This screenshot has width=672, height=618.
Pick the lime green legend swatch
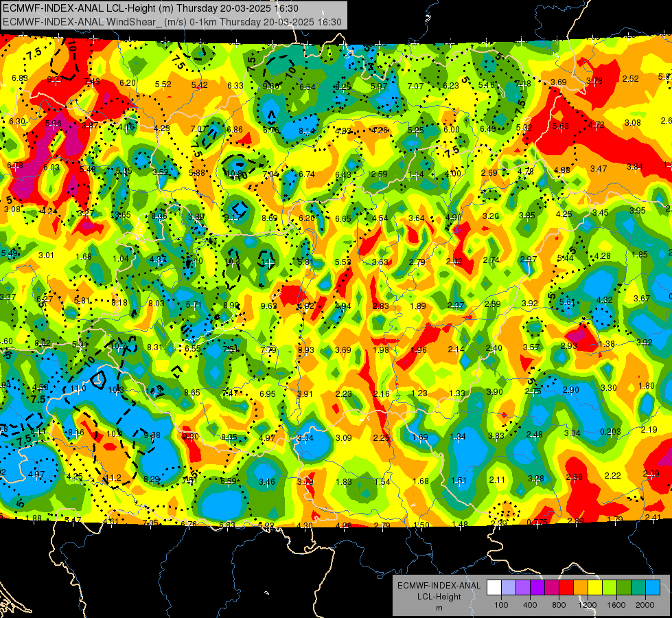point(609,588)
